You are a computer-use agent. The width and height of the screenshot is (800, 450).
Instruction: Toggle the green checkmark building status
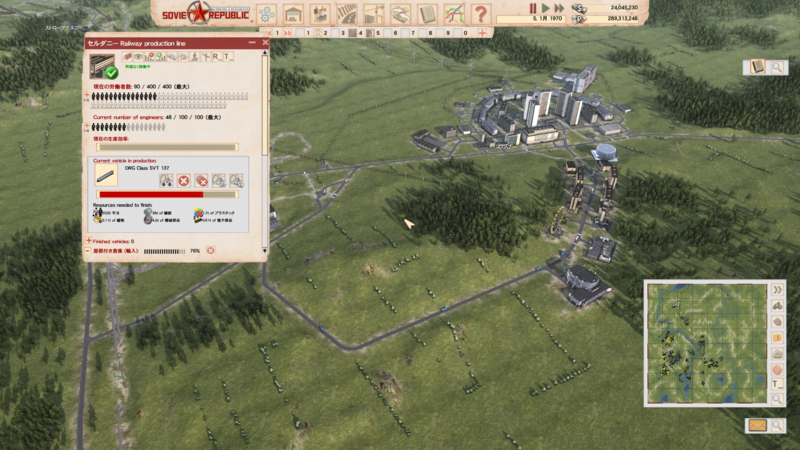coord(111,72)
